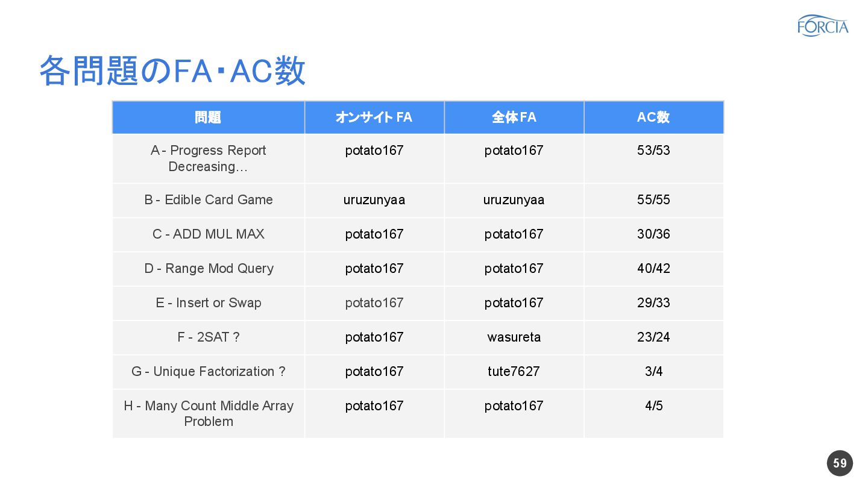Viewport: 868px width, 488px height.
Task: Click the slide title 各問題のFA・AC数
Action: point(172,71)
